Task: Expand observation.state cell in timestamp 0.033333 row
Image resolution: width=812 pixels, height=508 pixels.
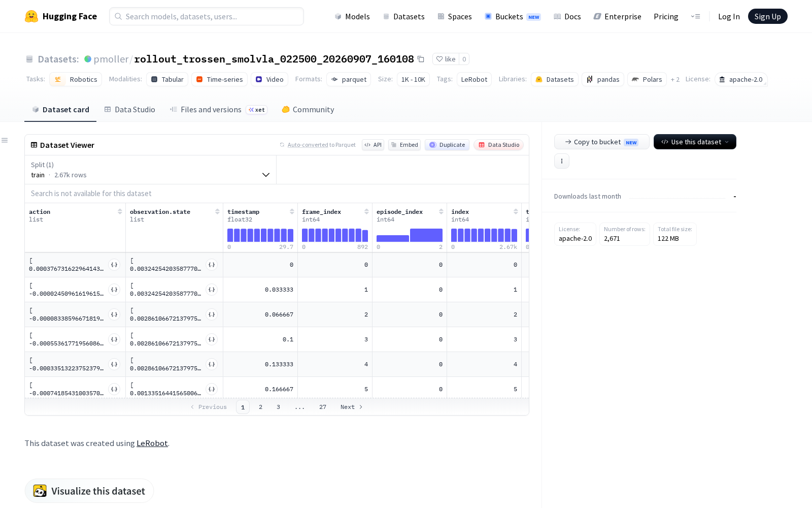Action: pos(212,290)
